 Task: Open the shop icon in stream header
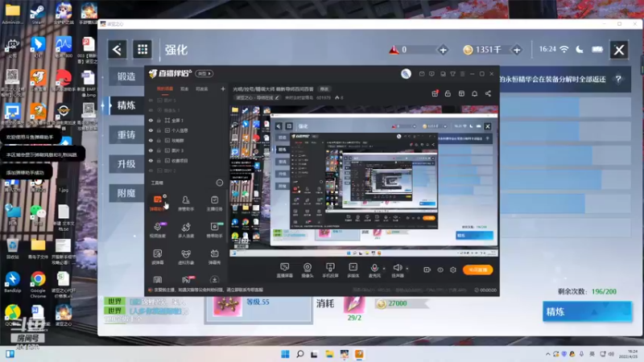point(461,93)
